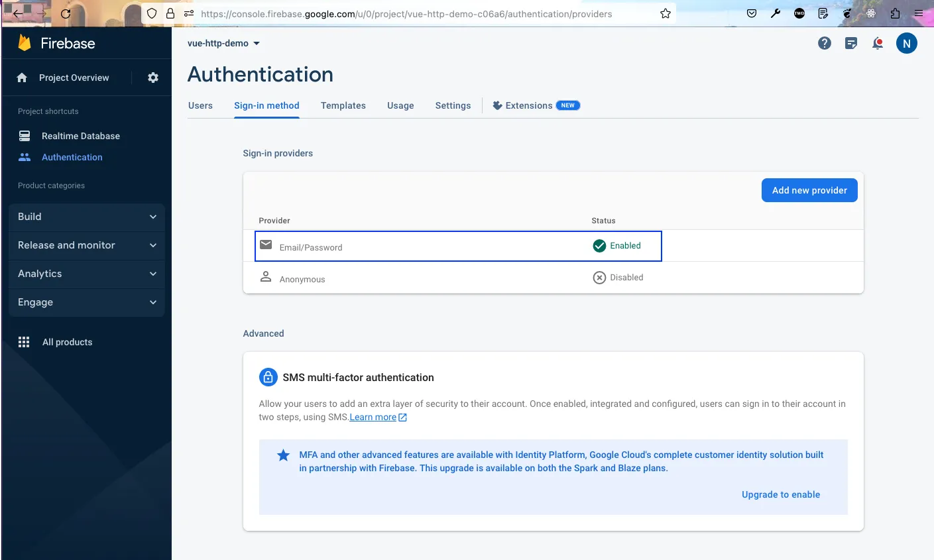Click the address bar padlock icon

[170, 13]
